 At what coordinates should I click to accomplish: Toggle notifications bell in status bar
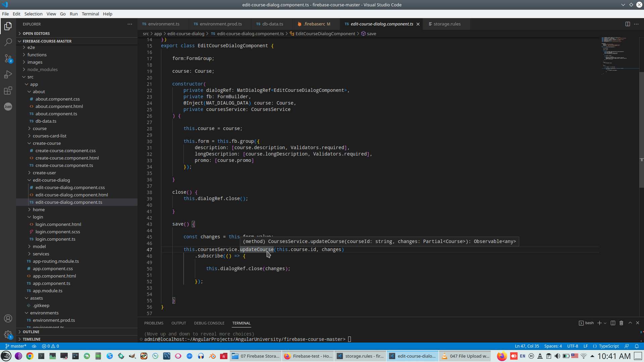(x=637, y=346)
